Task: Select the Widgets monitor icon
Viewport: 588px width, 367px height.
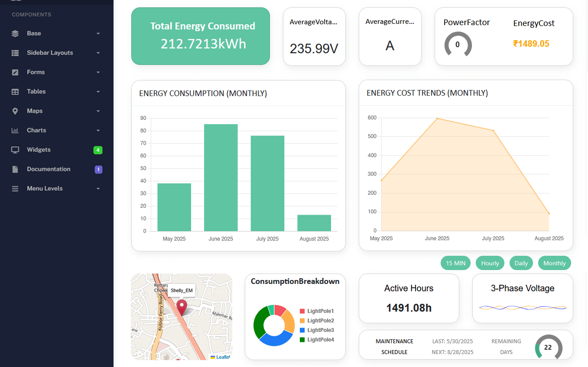Action: (15, 150)
